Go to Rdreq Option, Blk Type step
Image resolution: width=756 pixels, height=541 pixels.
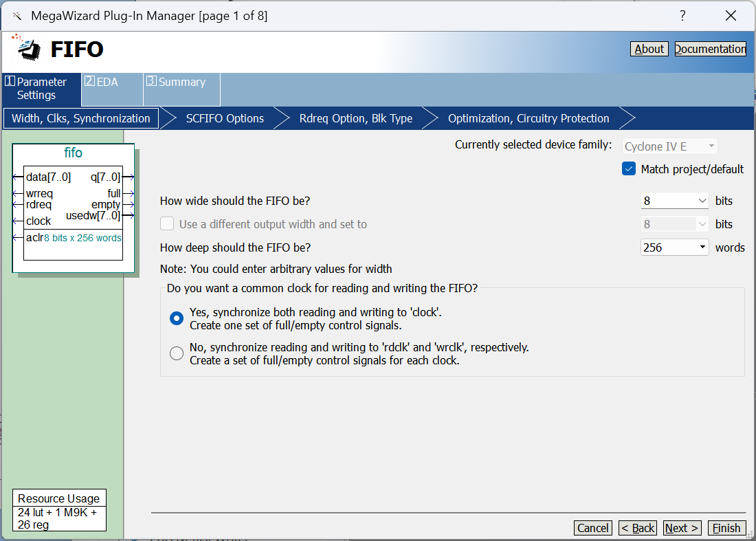point(356,119)
